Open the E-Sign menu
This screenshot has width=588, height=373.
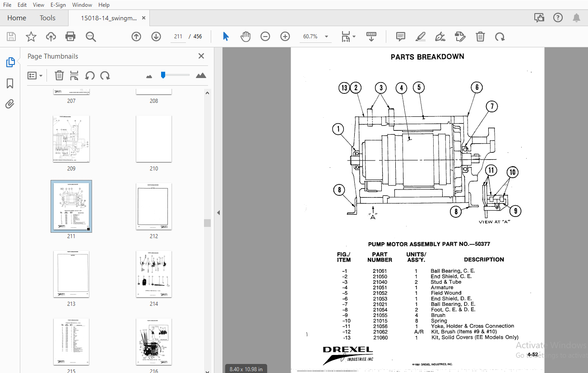(58, 5)
